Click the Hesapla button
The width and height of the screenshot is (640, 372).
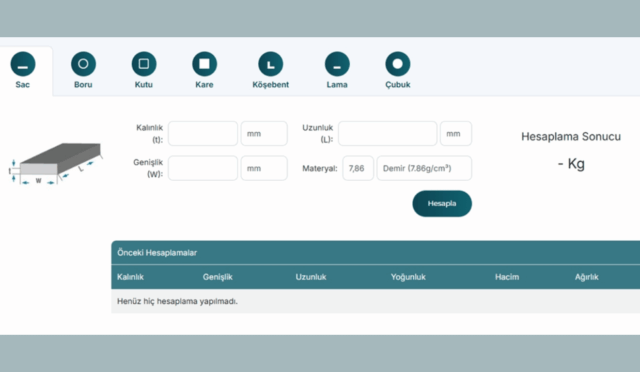click(x=442, y=203)
